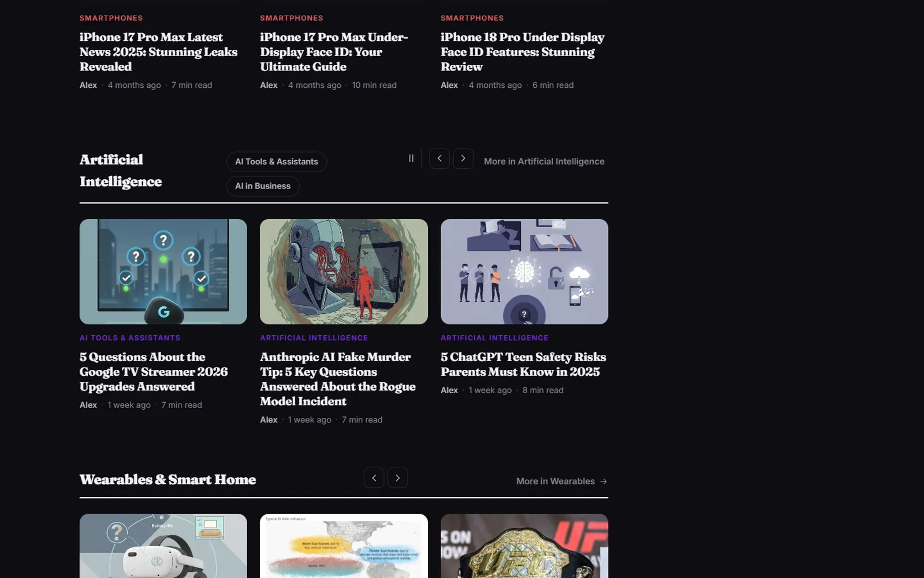The image size is (924, 578).
Task: Open author Alex on ChatGPT Teen Safety article
Action: [449, 390]
